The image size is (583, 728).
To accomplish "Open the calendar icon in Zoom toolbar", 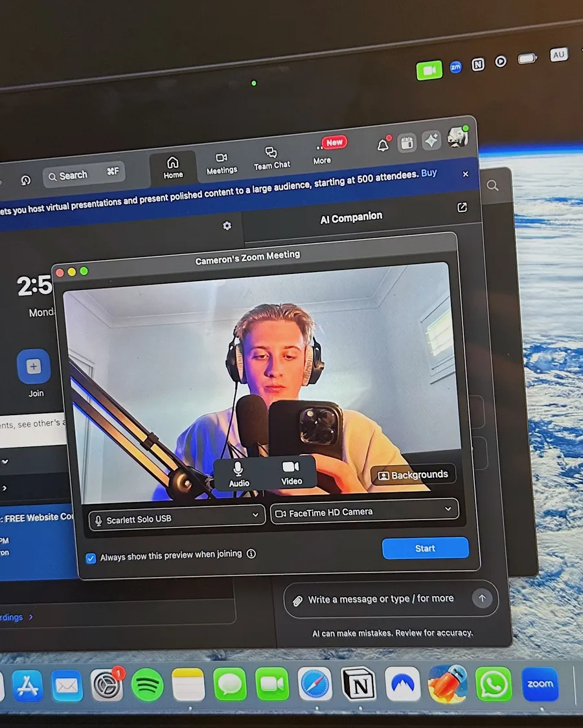I will 407,142.
